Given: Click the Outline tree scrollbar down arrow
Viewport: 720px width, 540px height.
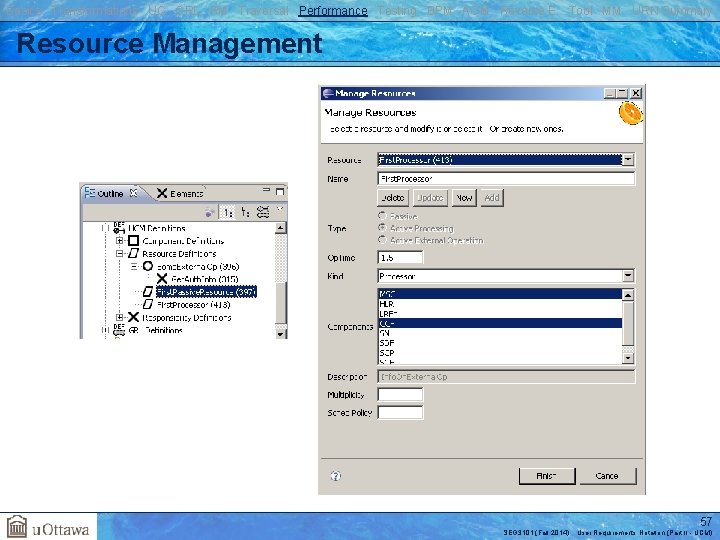Looking at the screenshot, I should [x=281, y=333].
